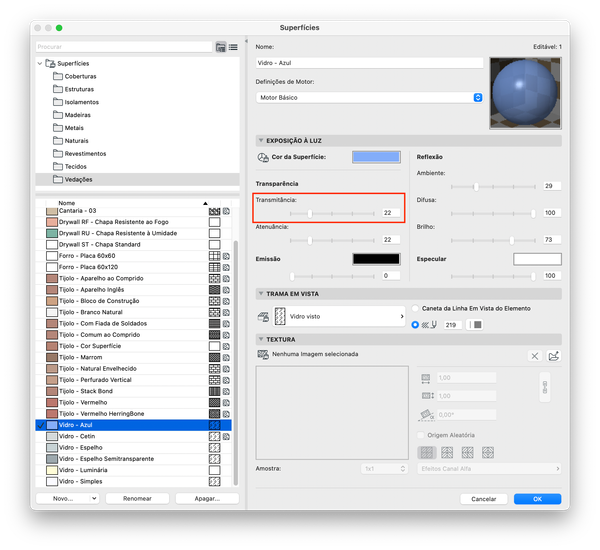Click the Trama em Vista fill icon

tap(263, 317)
